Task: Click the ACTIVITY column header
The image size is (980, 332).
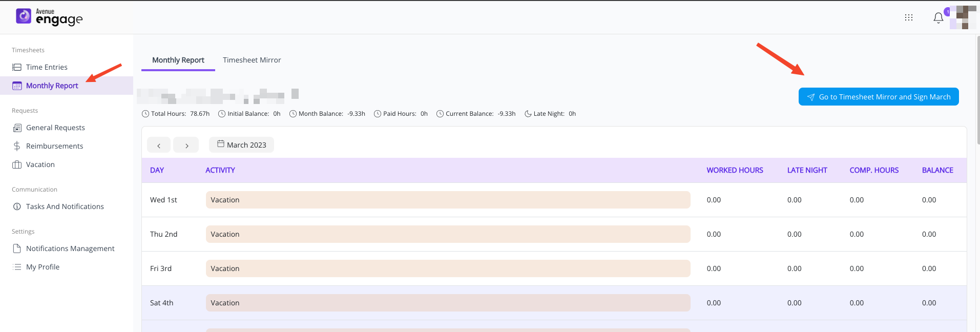Action: (x=220, y=170)
